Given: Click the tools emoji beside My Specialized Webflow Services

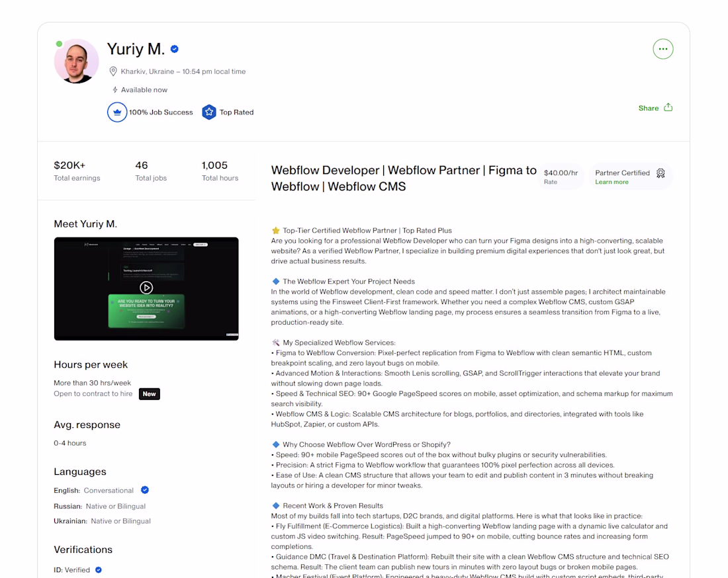Looking at the screenshot, I should tap(276, 343).
